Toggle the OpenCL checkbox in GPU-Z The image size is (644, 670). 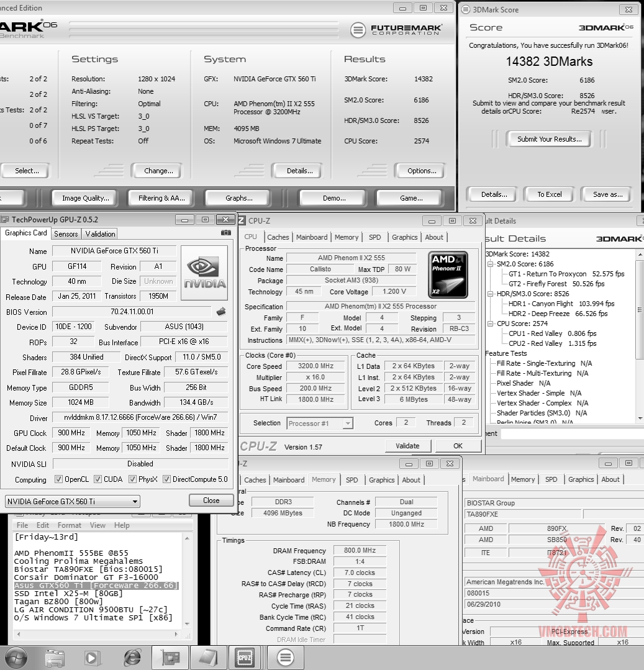click(x=58, y=479)
